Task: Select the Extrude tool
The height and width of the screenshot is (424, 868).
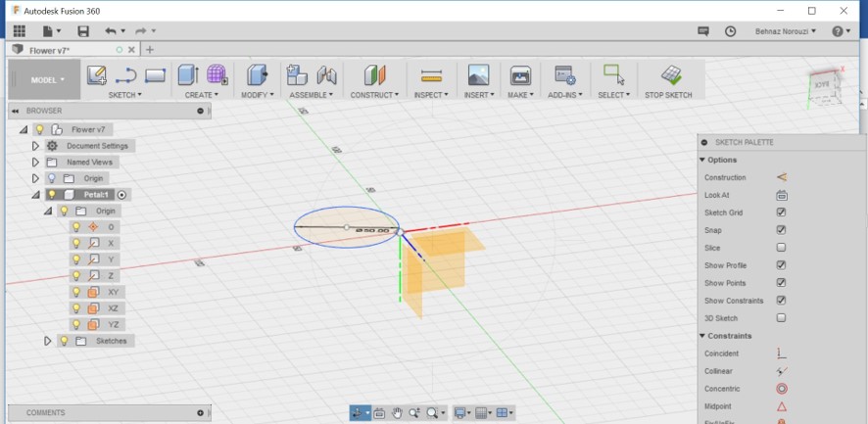Action: (189, 74)
